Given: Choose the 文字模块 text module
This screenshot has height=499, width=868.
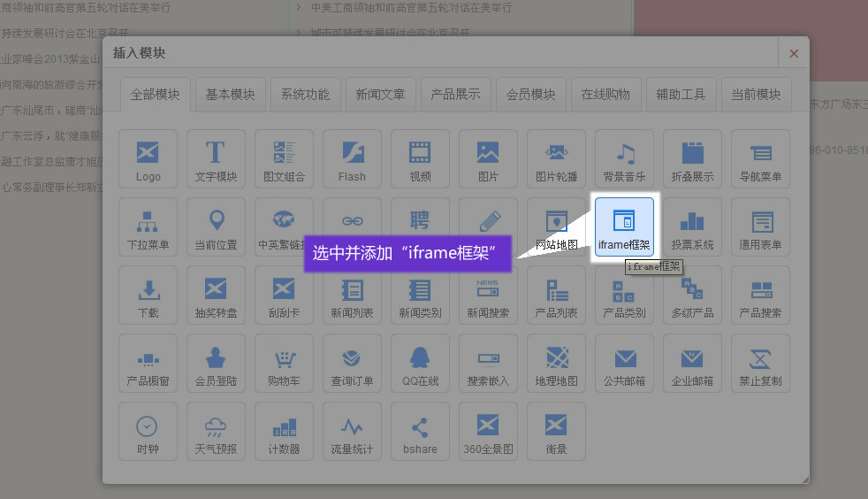Looking at the screenshot, I should [x=216, y=158].
